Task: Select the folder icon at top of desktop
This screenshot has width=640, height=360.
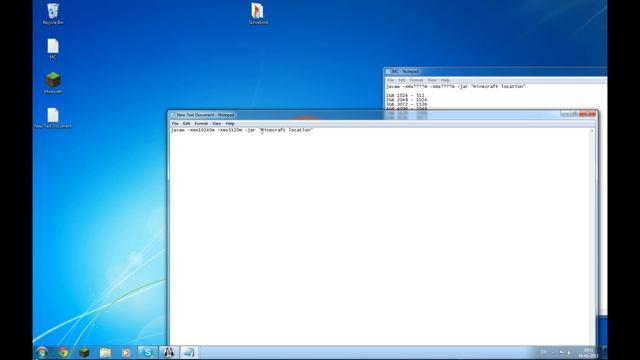Action: point(258,13)
